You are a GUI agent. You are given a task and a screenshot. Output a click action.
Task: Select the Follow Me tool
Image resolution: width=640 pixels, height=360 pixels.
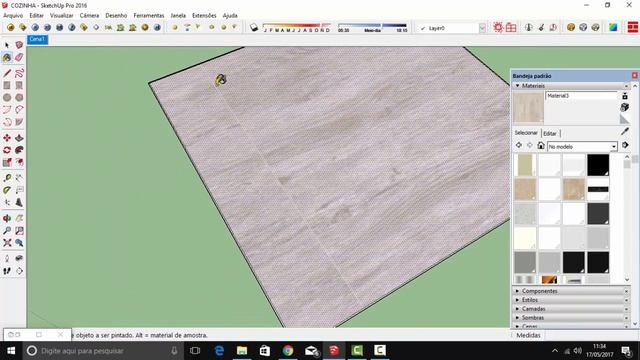pyautogui.click(x=19, y=150)
